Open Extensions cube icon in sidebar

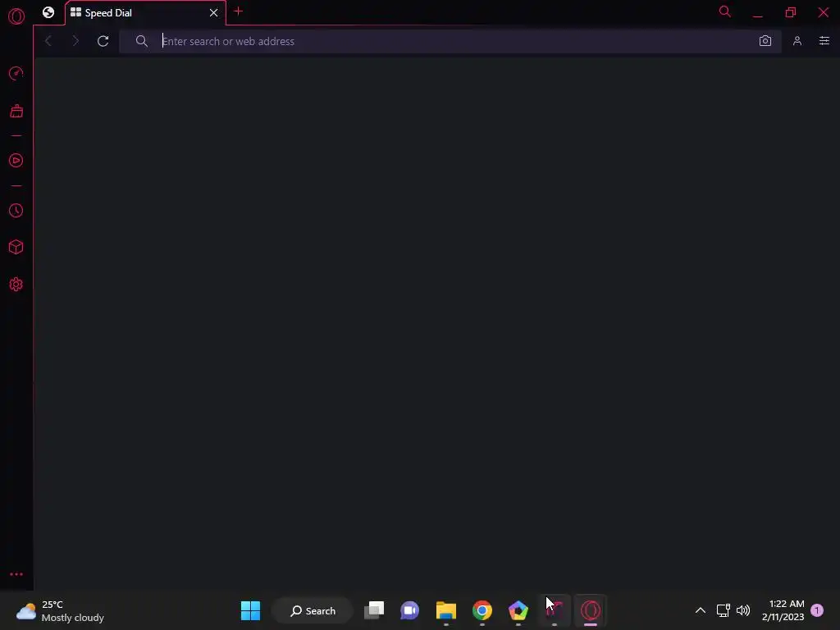tap(16, 247)
